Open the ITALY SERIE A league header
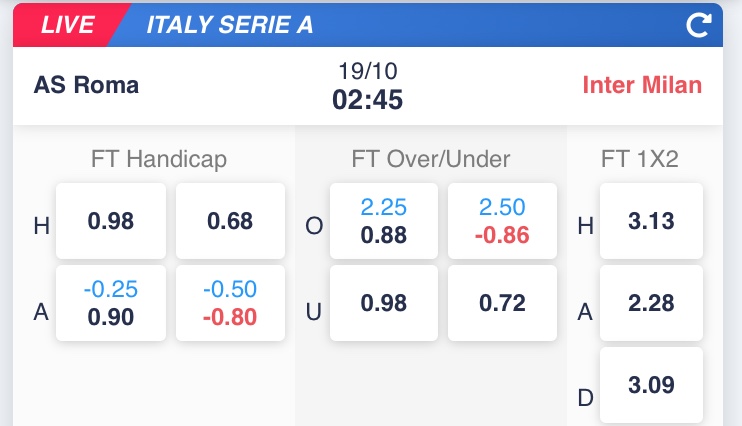The height and width of the screenshot is (426, 742). [229, 26]
